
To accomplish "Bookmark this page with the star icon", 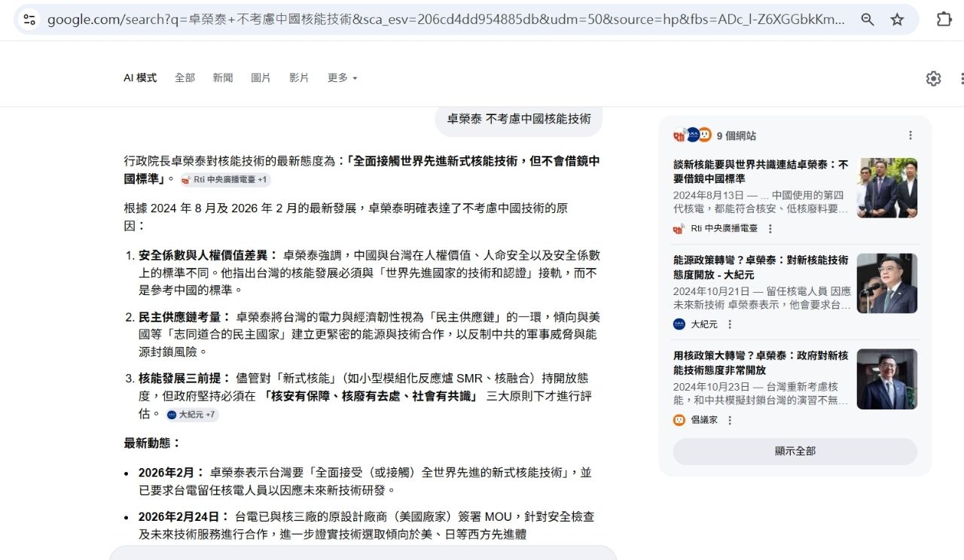I will click(897, 20).
